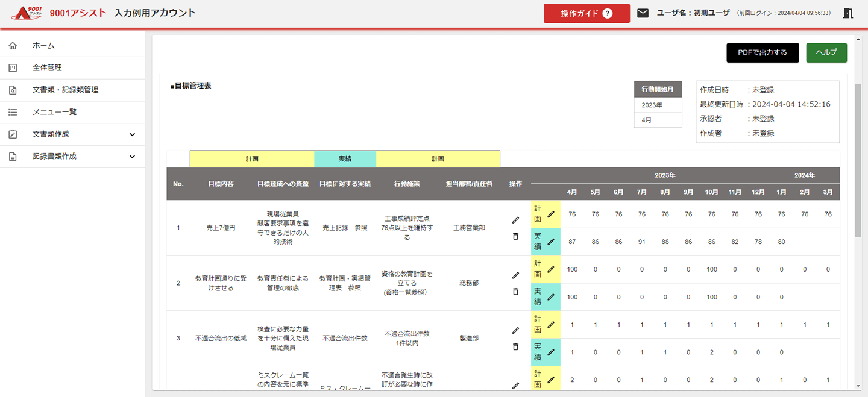Select 文書類作成 sidebar item
Screen dimensions: 868x397
pyautogui.click(x=72, y=134)
